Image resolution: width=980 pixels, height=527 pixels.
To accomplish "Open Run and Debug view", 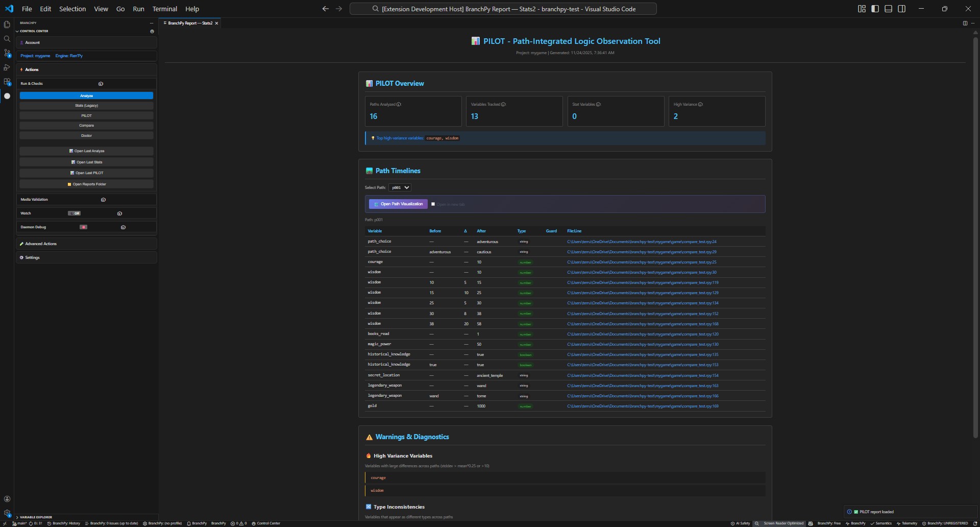I will click(7, 67).
